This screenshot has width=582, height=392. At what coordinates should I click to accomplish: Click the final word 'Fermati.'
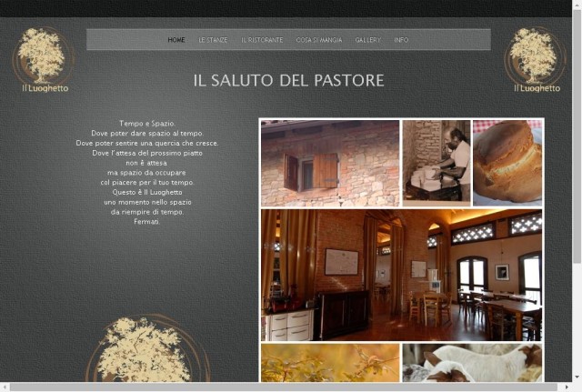(147, 222)
